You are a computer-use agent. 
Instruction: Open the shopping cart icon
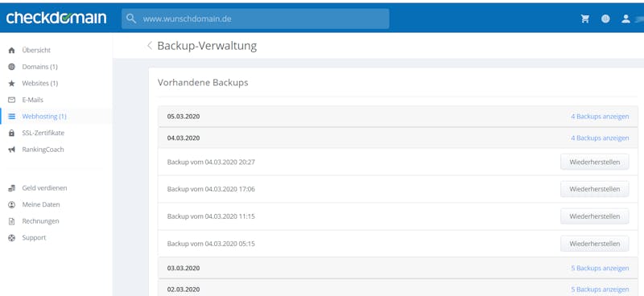coord(585,18)
